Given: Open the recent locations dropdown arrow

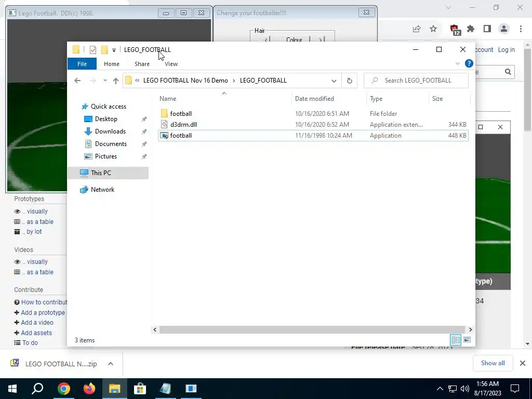Looking at the screenshot, I should coord(105,81).
